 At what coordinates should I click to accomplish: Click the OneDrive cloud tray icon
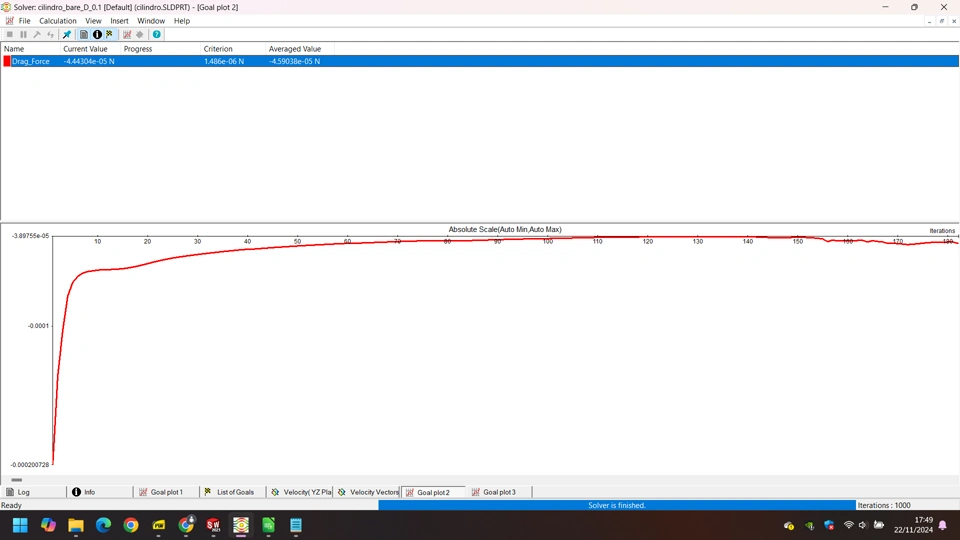click(789, 525)
